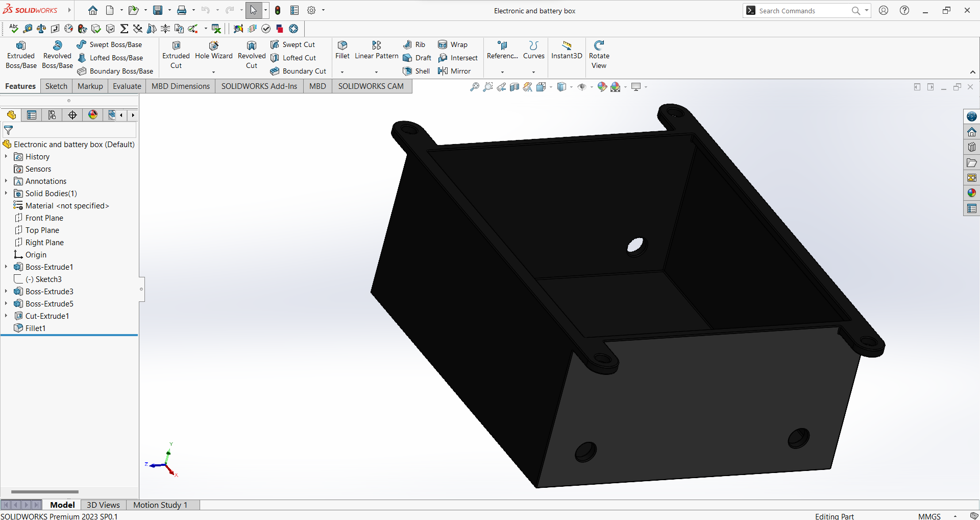The image size is (980, 520).
Task: Toggle the Rebuild traffic light icon
Action: pos(278,10)
